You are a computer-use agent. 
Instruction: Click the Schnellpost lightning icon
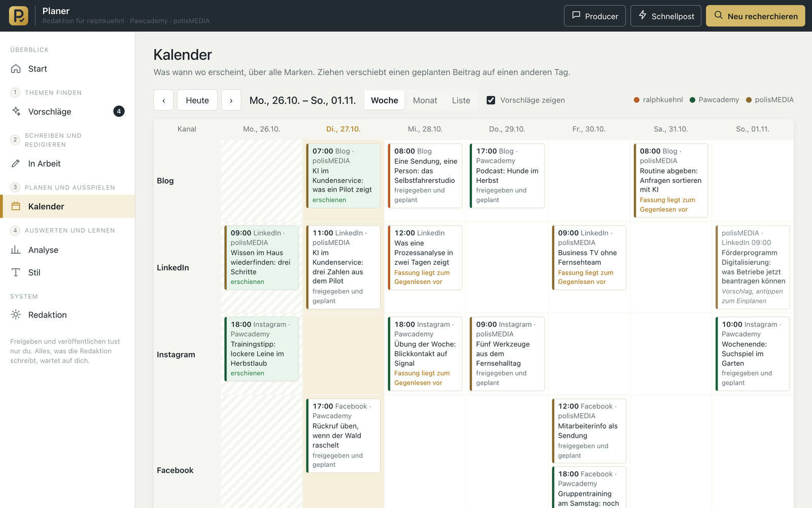coord(642,15)
